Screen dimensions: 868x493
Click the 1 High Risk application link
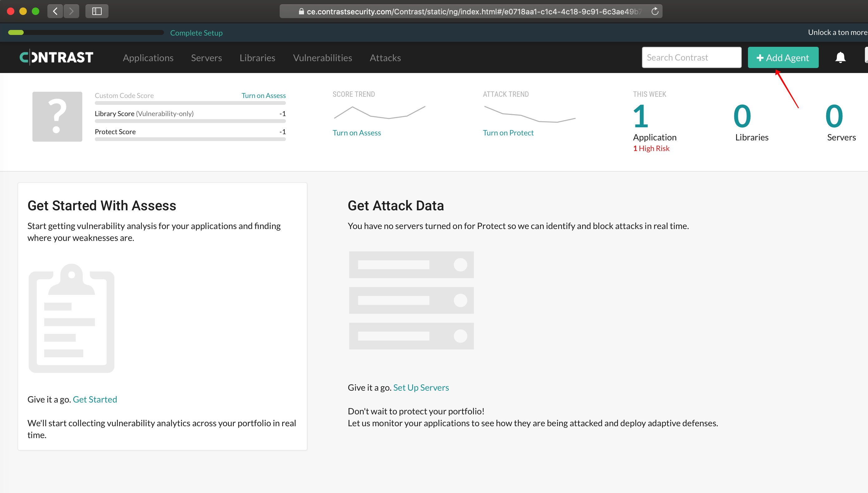[651, 148]
